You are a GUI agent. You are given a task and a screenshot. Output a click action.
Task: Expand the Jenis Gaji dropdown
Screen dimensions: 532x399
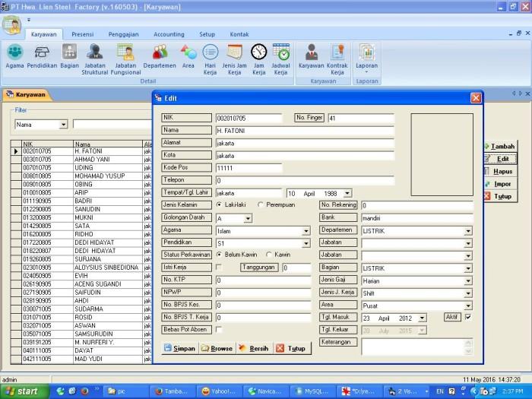[x=467, y=280]
